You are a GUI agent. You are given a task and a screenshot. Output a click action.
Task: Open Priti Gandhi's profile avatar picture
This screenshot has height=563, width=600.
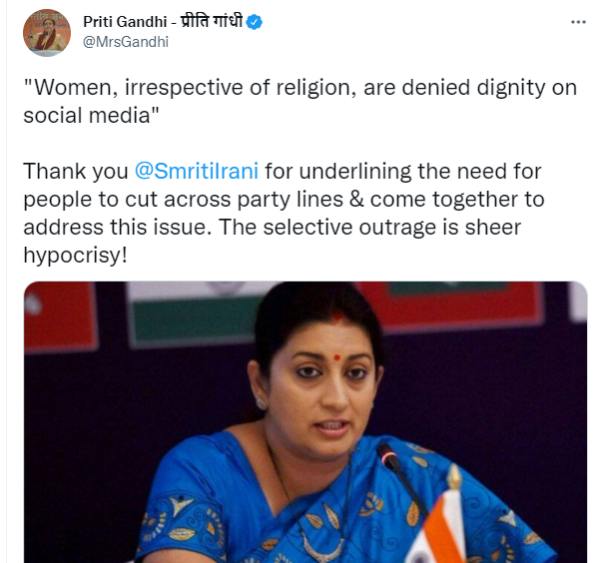coord(47,33)
